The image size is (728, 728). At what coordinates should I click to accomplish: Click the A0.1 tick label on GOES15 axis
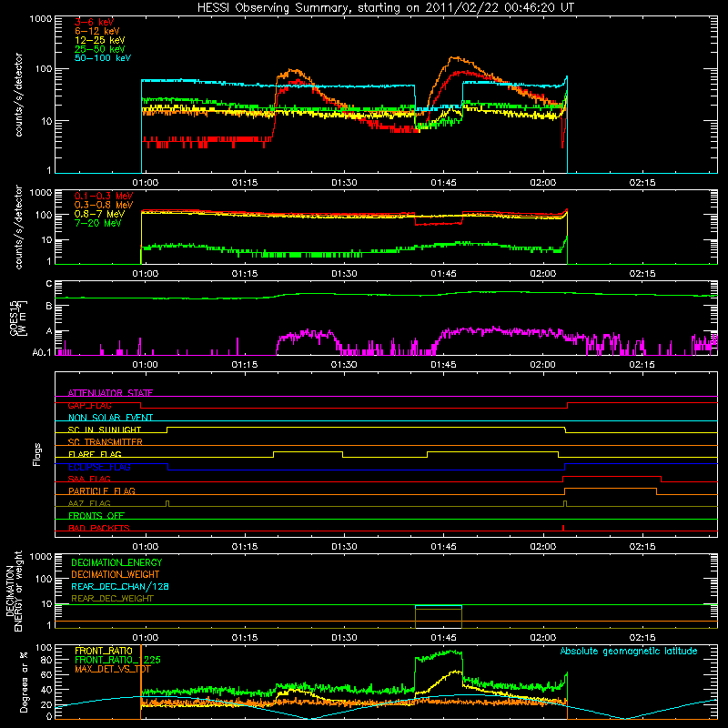tap(42, 352)
